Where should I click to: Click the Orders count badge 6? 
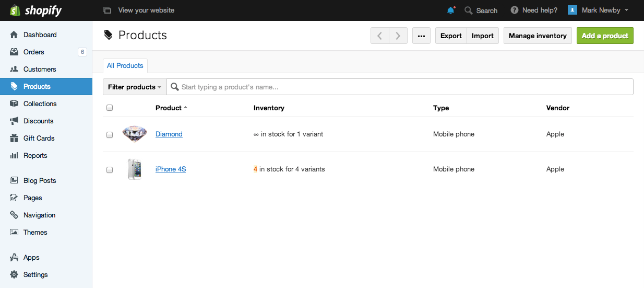(82, 52)
